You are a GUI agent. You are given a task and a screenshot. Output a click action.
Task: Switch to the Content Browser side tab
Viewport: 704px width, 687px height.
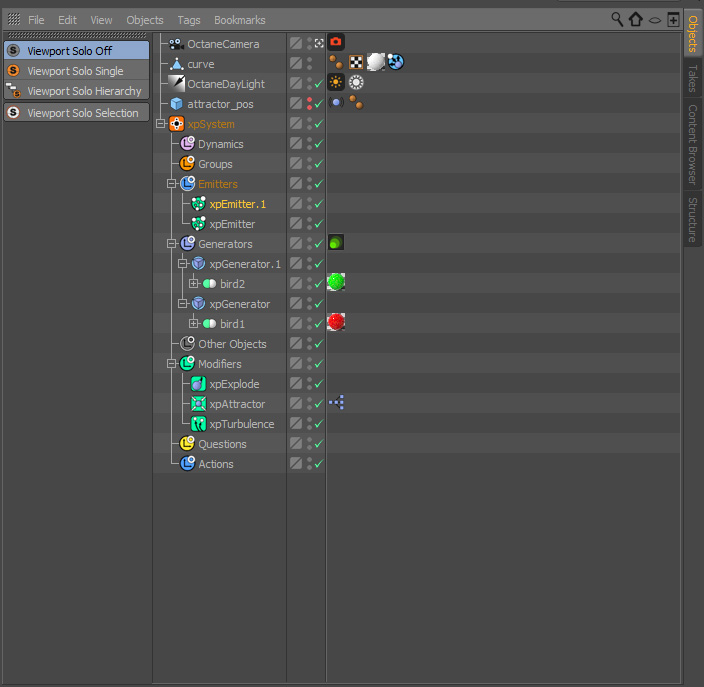(x=693, y=145)
